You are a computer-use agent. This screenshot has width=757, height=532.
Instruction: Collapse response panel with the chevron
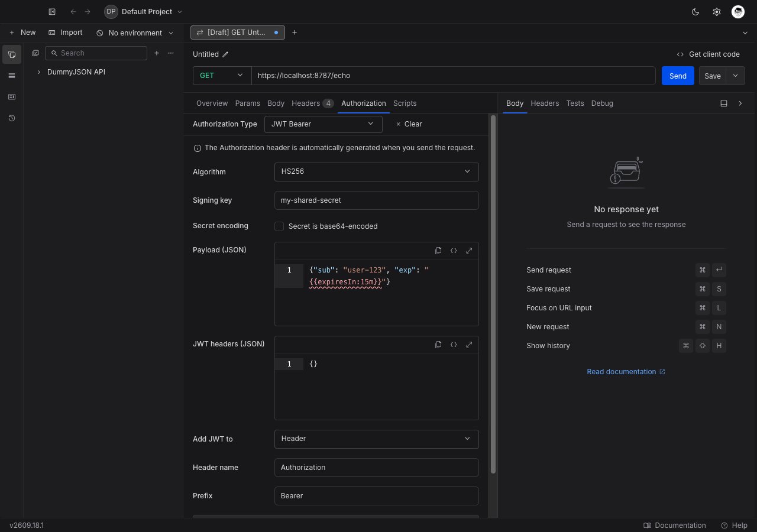(x=740, y=103)
